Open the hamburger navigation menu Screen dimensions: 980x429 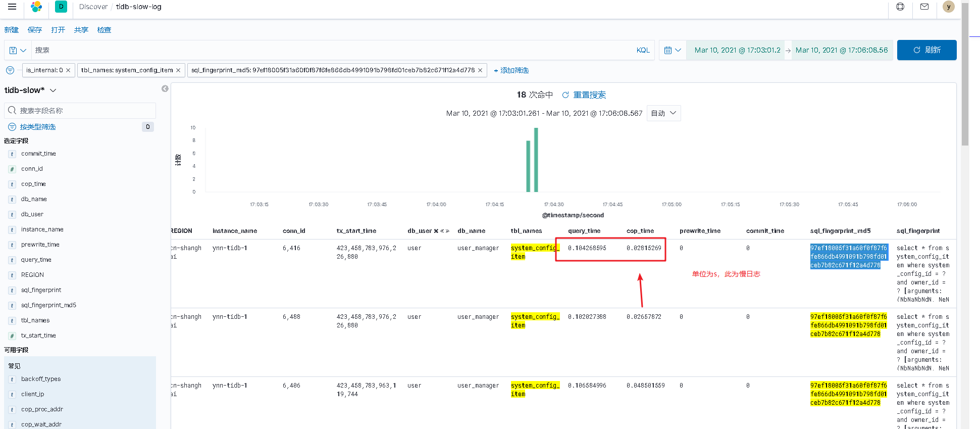pyautogui.click(x=12, y=7)
